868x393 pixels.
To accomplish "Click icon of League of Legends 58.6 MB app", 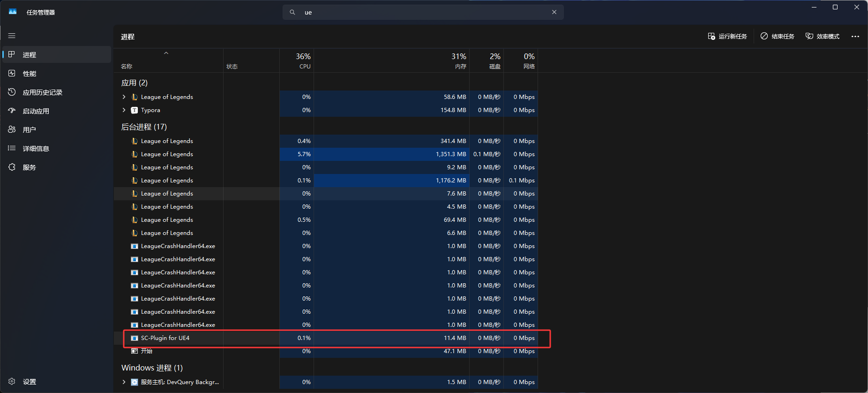I will tap(135, 97).
